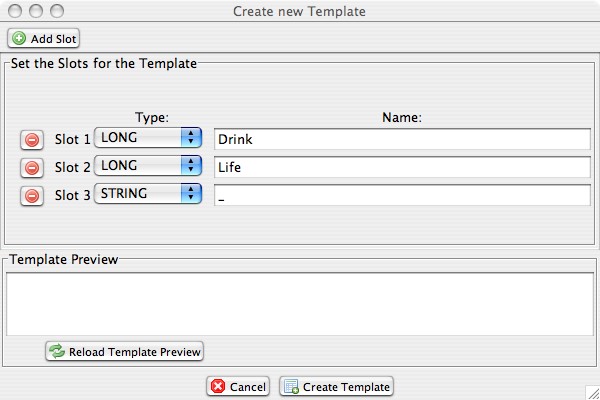Click the Type: column header label
600x400 pixels.
[151, 117]
